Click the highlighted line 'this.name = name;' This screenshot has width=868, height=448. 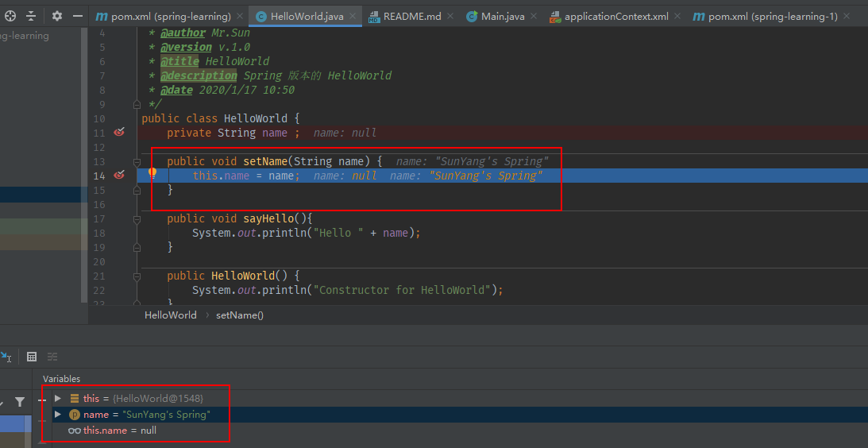(x=246, y=176)
